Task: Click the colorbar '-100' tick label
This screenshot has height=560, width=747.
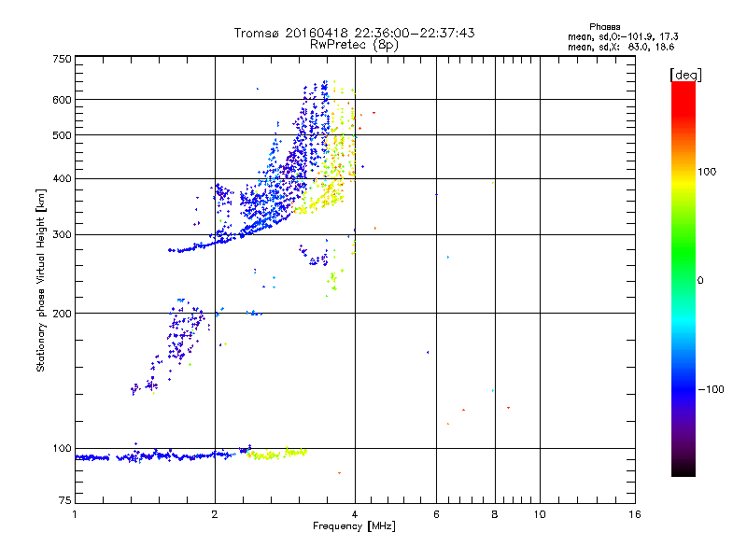Action: point(712,389)
